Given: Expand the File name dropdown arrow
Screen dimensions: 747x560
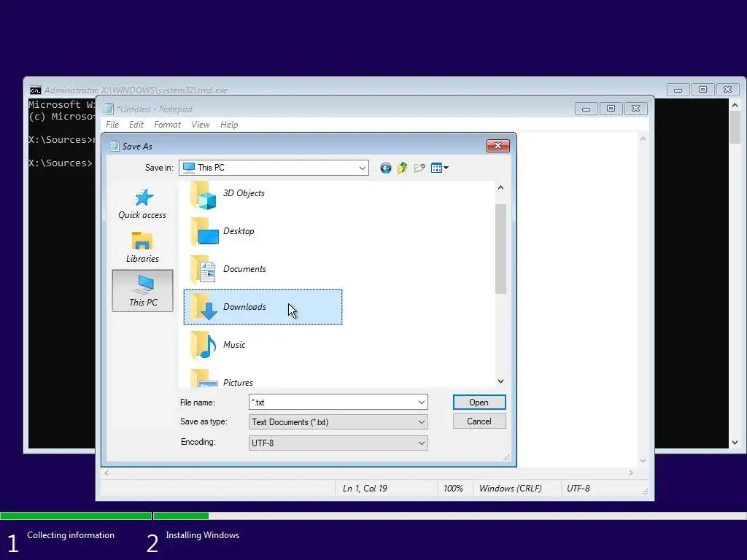Looking at the screenshot, I should [x=421, y=402].
